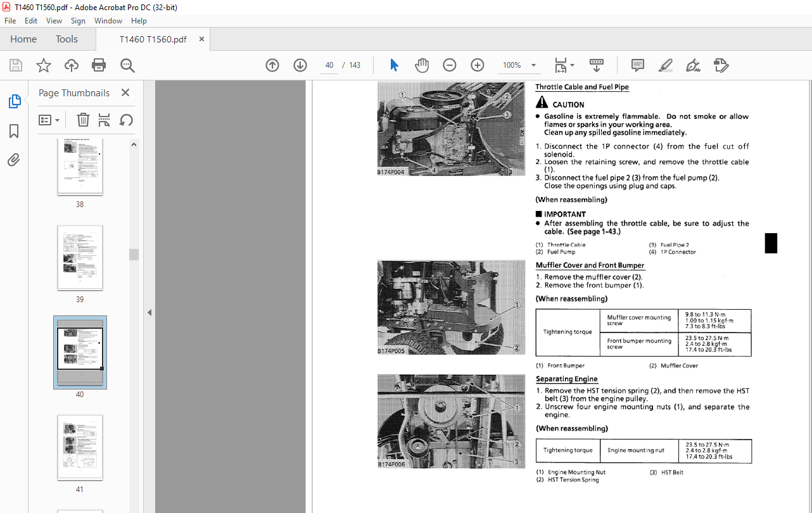Activate the selection arrow tool
The height and width of the screenshot is (513, 812).
click(394, 65)
